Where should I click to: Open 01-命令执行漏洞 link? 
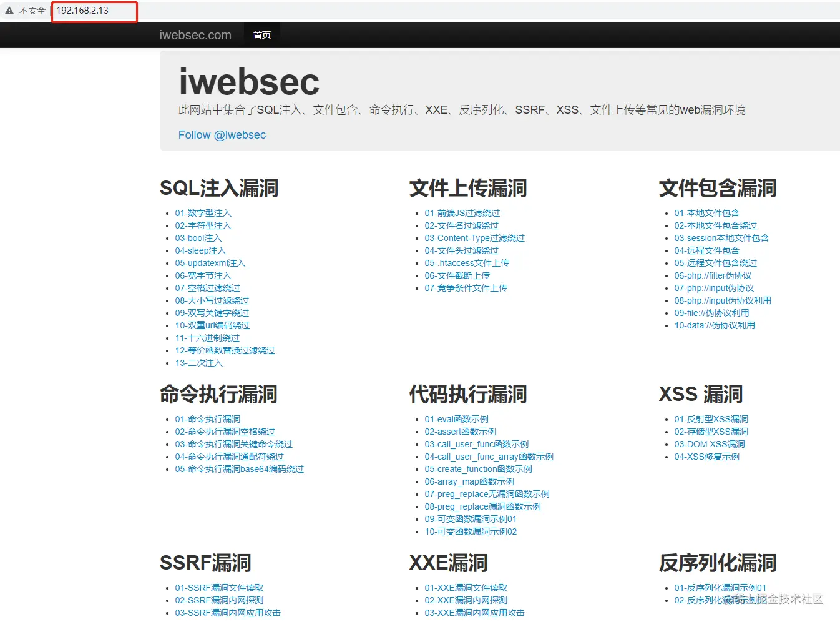tap(208, 419)
